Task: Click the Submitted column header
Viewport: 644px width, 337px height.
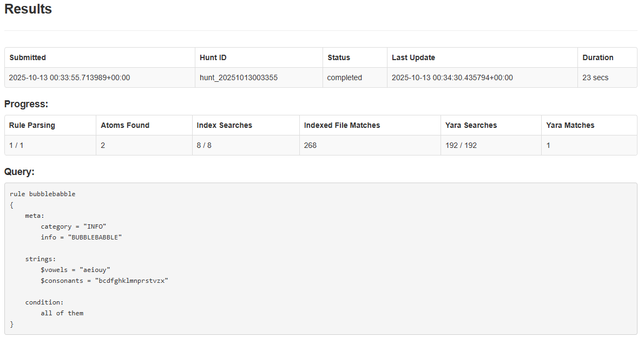Action: click(x=28, y=57)
